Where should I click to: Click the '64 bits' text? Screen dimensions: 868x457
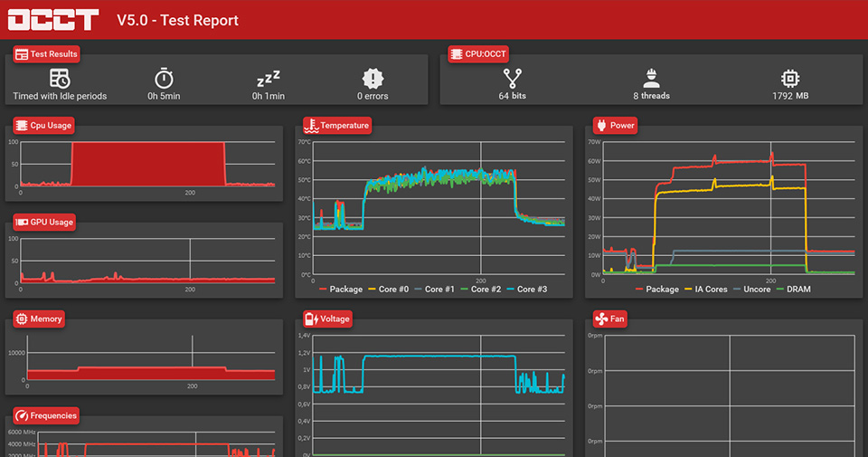click(512, 96)
